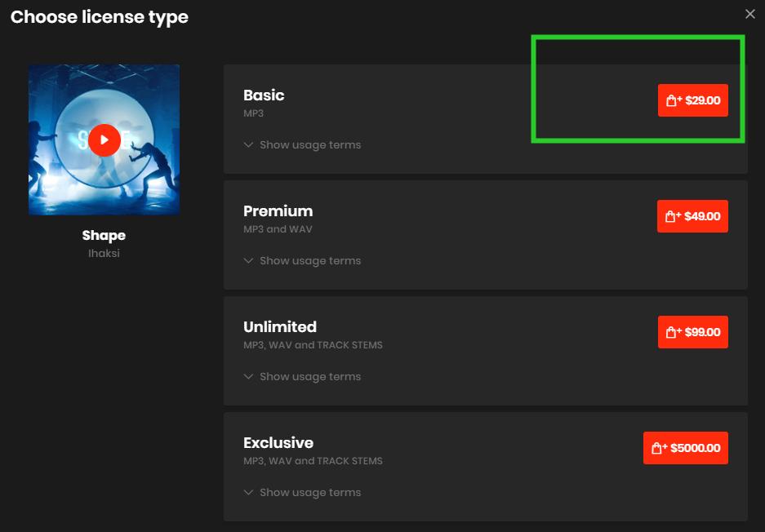Viewport: 765px width, 532px height.
Task: Select the Unlimited license heading
Action: click(280, 327)
